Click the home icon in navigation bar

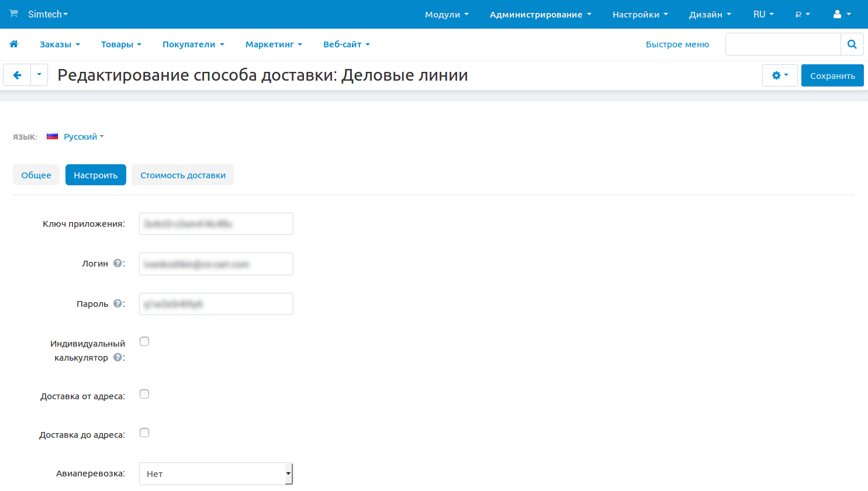pos(14,44)
